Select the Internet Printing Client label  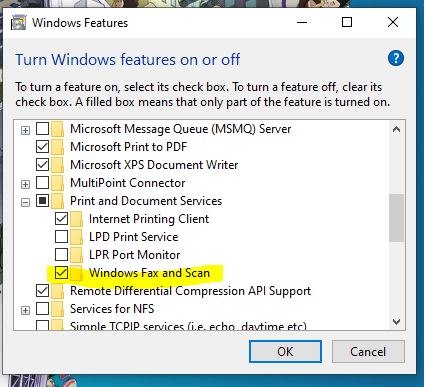(x=149, y=219)
